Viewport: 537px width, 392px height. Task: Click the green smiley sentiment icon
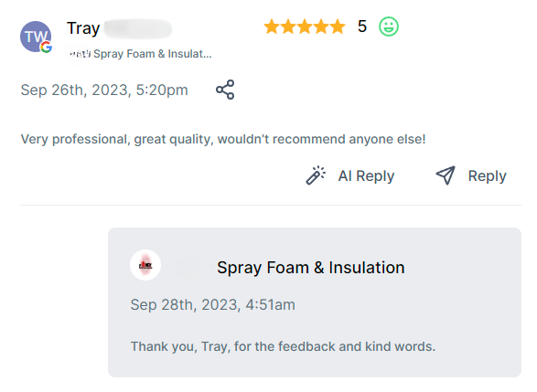tap(389, 26)
